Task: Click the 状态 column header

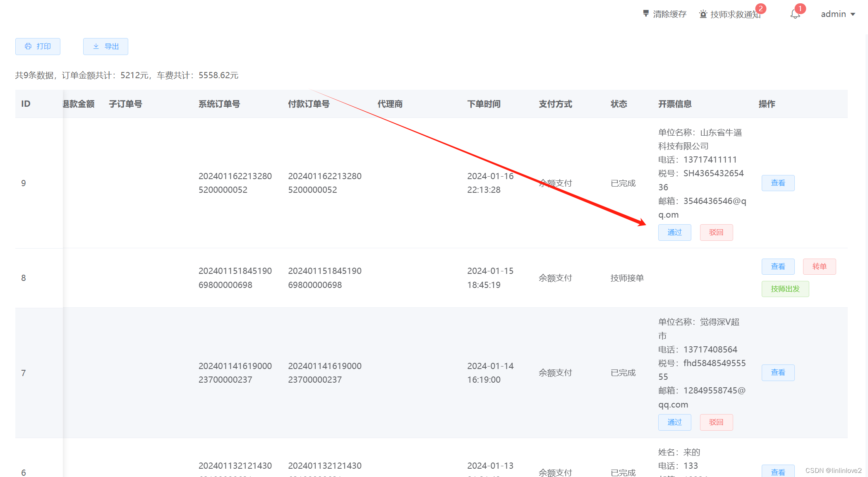Action: [619, 104]
